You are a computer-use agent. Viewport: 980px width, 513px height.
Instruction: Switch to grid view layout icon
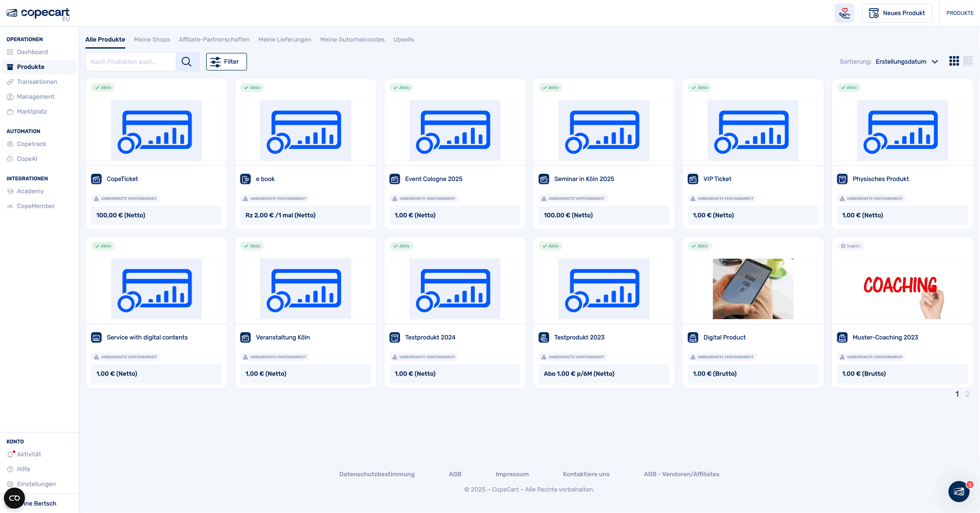954,61
